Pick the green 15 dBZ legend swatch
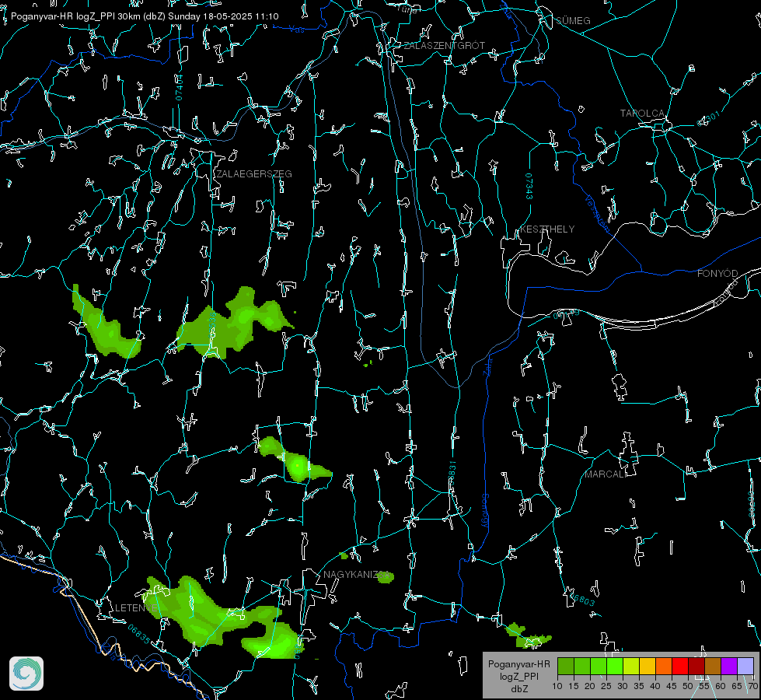Screen dimensions: 761x700 pos(582,666)
